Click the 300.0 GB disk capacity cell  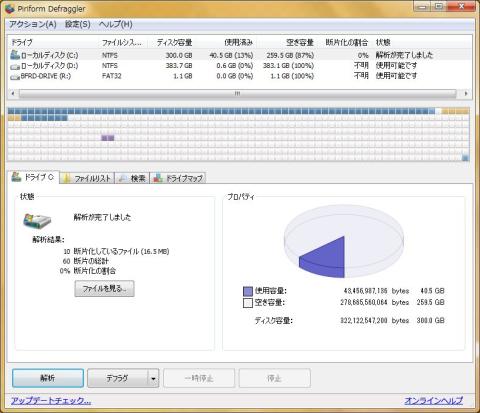(x=179, y=55)
